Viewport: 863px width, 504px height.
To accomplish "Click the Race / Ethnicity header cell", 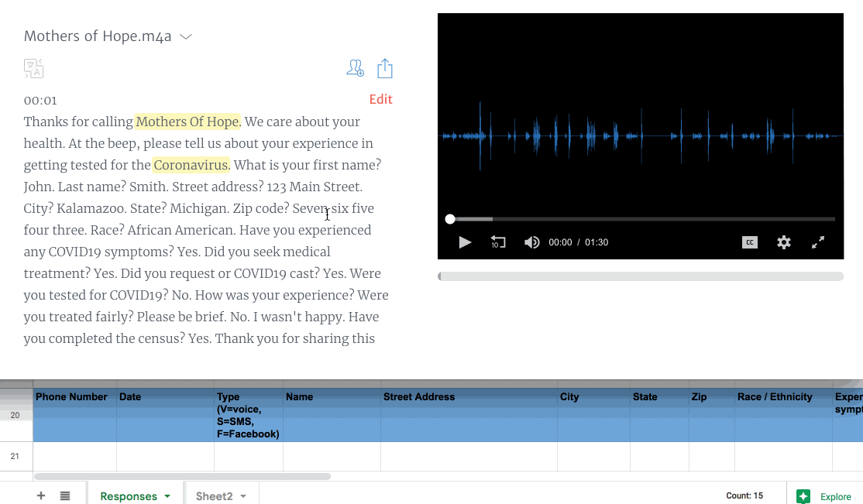I will pos(783,415).
